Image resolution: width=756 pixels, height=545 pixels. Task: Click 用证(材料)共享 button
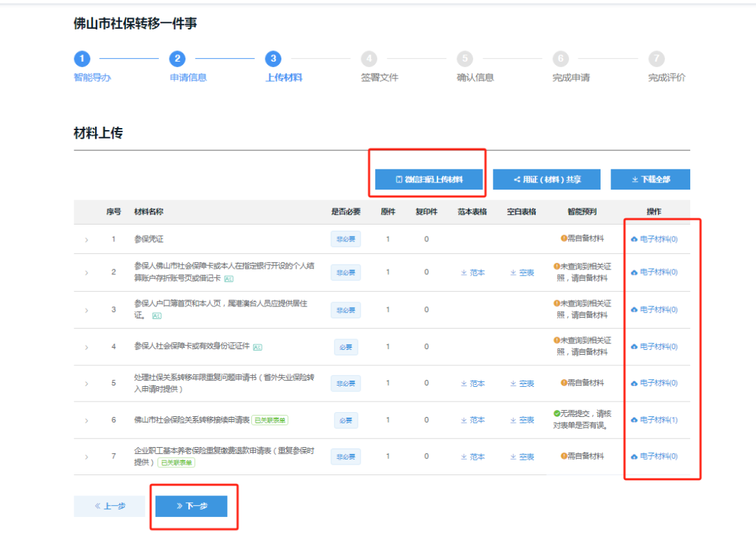546,180
